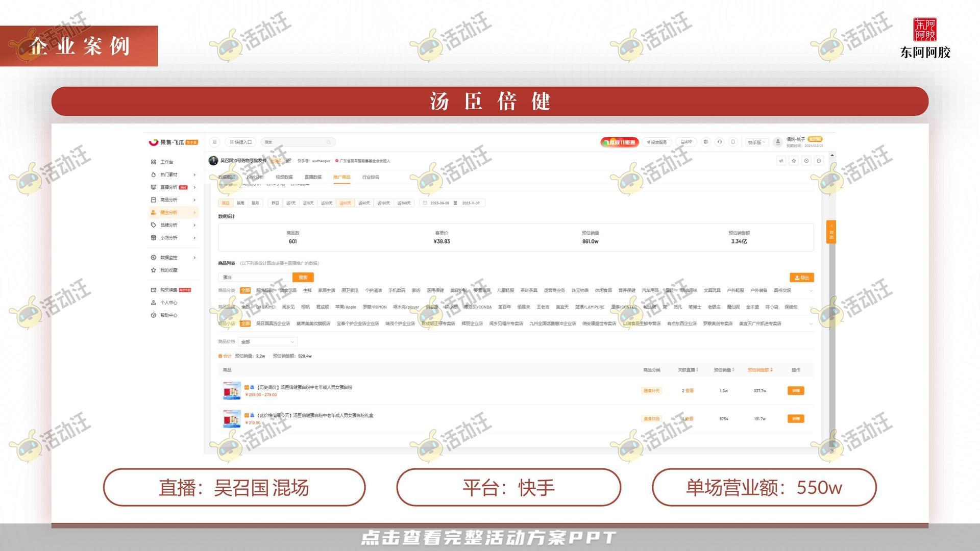980x551 pixels.
Task: Click the highlighted 播主分析 sidebar icon
Action: pyautogui.click(x=153, y=212)
